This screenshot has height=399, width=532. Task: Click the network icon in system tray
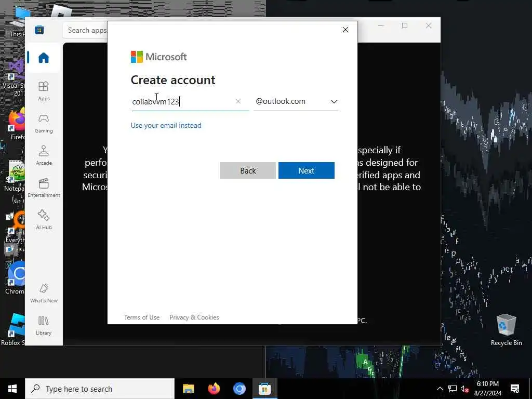(453, 389)
